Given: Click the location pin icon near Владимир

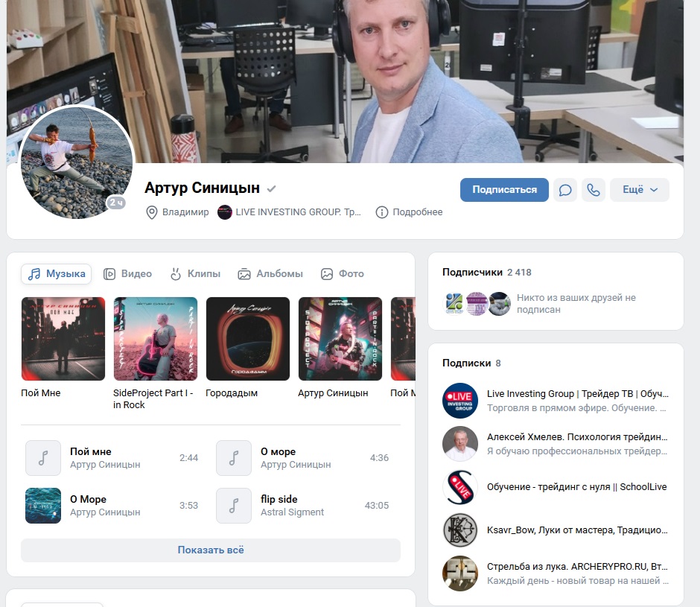Looking at the screenshot, I should pyautogui.click(x=152, y=212).
